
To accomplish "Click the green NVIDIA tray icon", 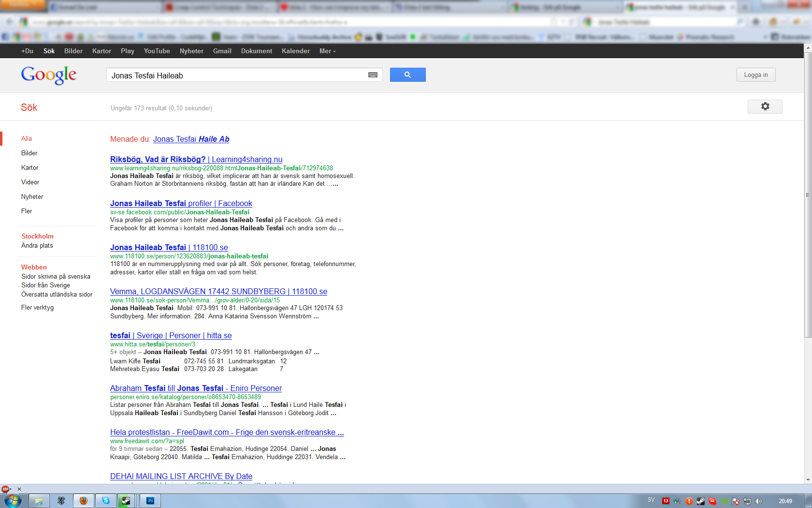I will (x=724, y=501).
